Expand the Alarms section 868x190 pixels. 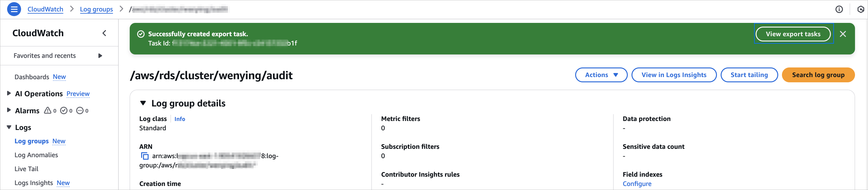9,110
